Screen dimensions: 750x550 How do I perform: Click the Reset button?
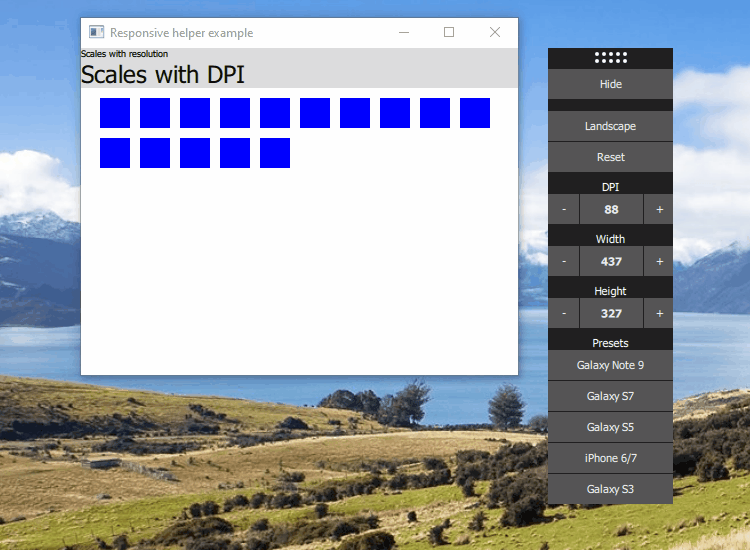point(610,157)
